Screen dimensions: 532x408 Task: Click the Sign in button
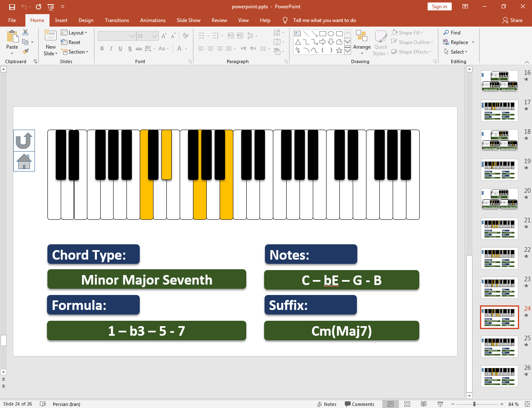point(439,6)
